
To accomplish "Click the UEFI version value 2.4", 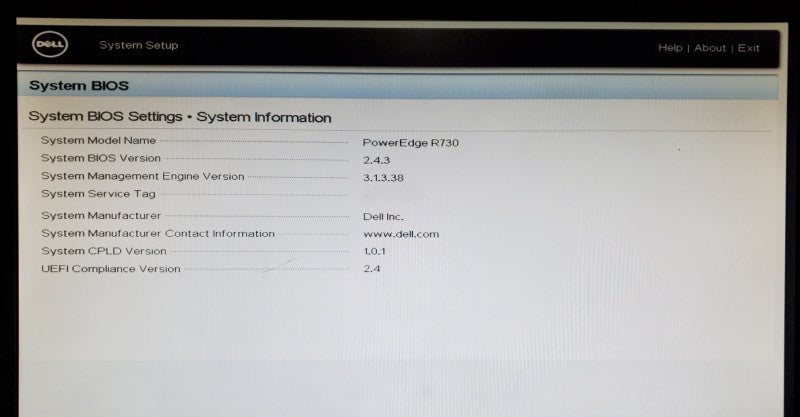I will coord(372,268).
